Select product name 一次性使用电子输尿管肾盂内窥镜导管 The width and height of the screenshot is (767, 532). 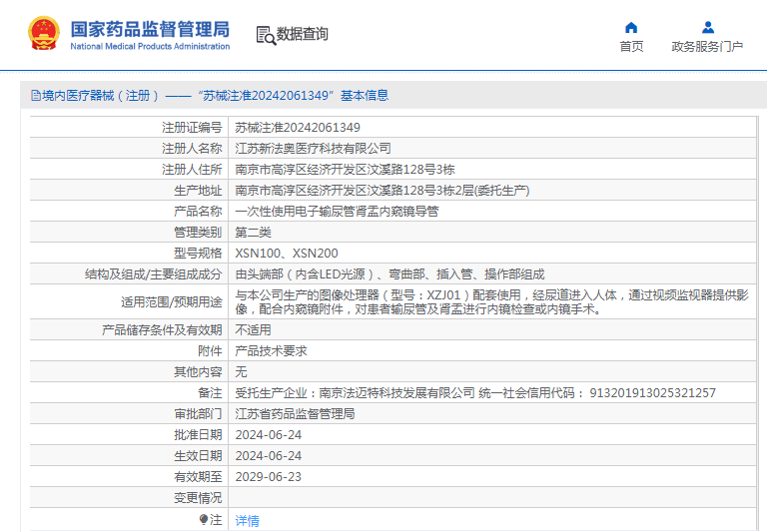337,212
